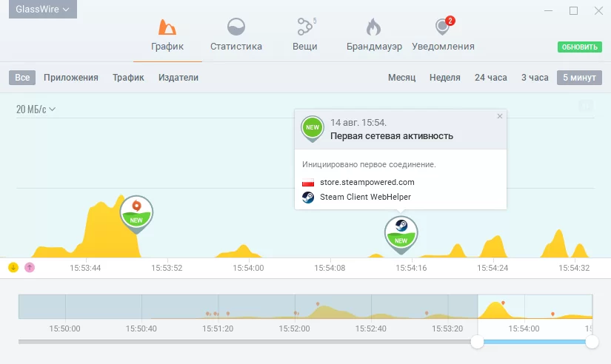Click Steam Client WebHelper entry
This screenshot has height=364, width=611.
365,197
